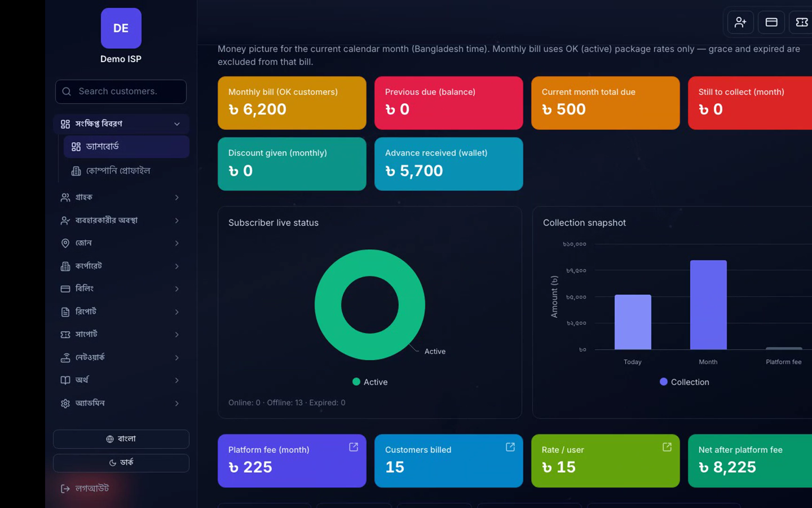Screen dimensions: 812x508
Task: Click 'Online: 0 · Offline: 13 · Expired: 0' text
Action: (x=287, y=403)
